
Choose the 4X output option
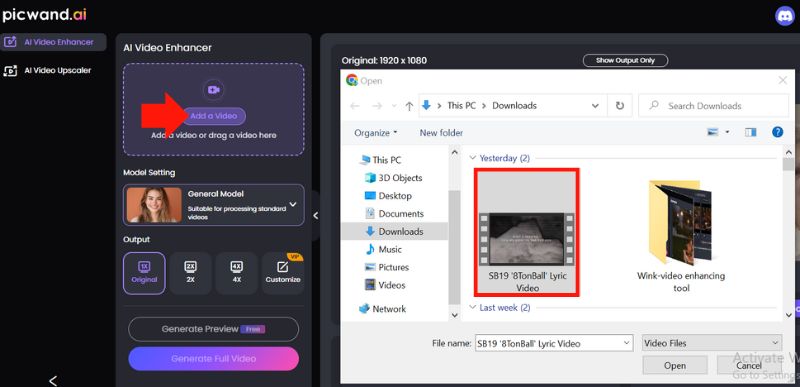236,273
